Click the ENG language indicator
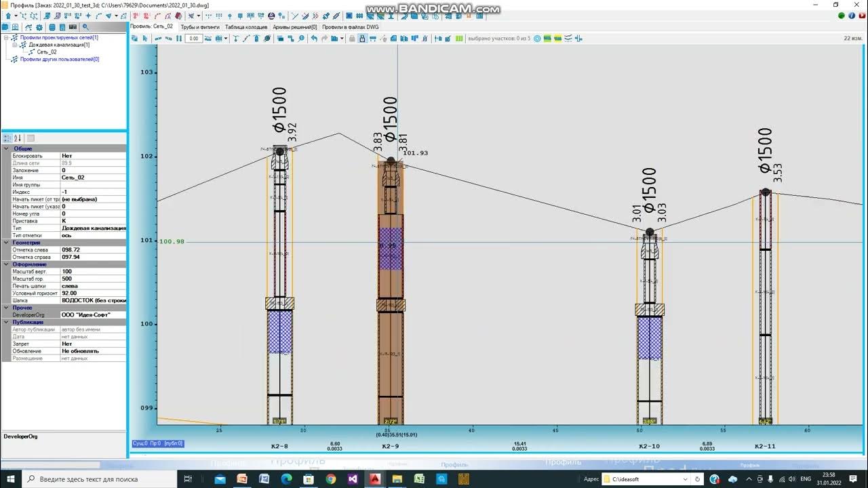Image resolution: width=868 pixels, height=488 pixels. 806,479
